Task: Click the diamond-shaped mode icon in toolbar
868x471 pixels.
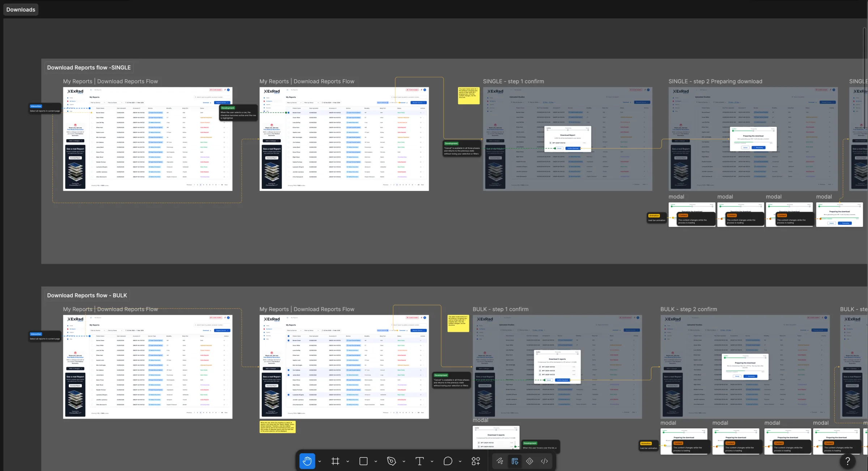Action: pyautogui.click(x=529, y=461)
